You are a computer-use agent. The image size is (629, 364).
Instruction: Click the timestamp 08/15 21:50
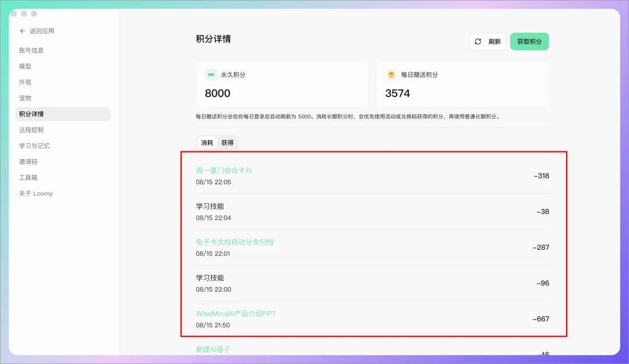click(213, 325)
